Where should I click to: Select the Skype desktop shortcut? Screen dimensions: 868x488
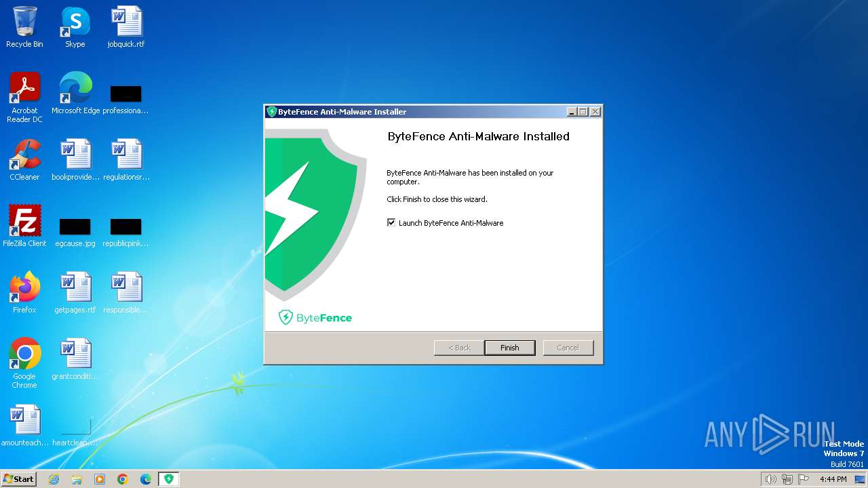75,27
